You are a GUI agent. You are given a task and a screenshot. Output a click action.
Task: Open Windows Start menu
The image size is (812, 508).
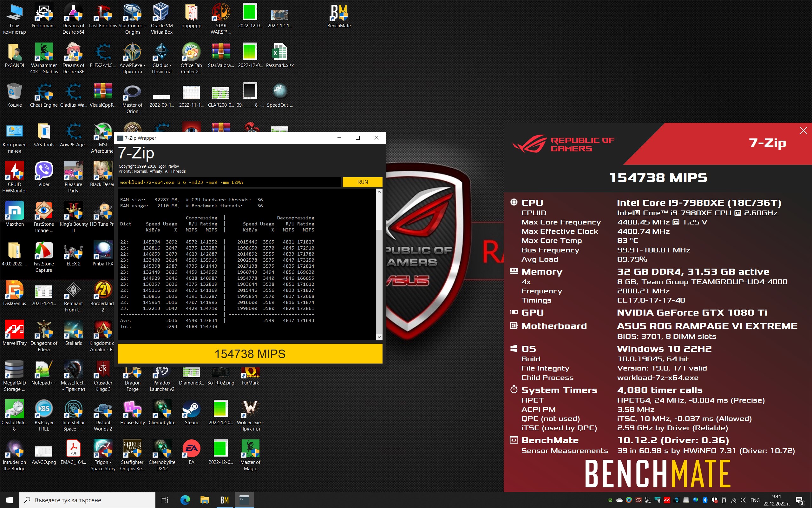(10, 500)
